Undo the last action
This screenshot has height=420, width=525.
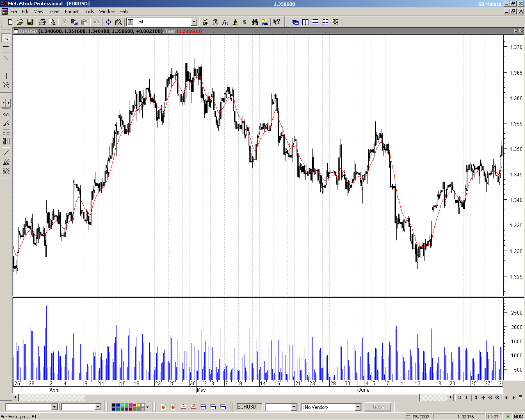[96, 22]
